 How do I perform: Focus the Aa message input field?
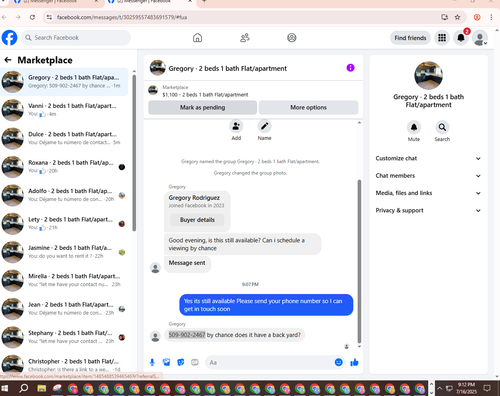tap(268, 362)
